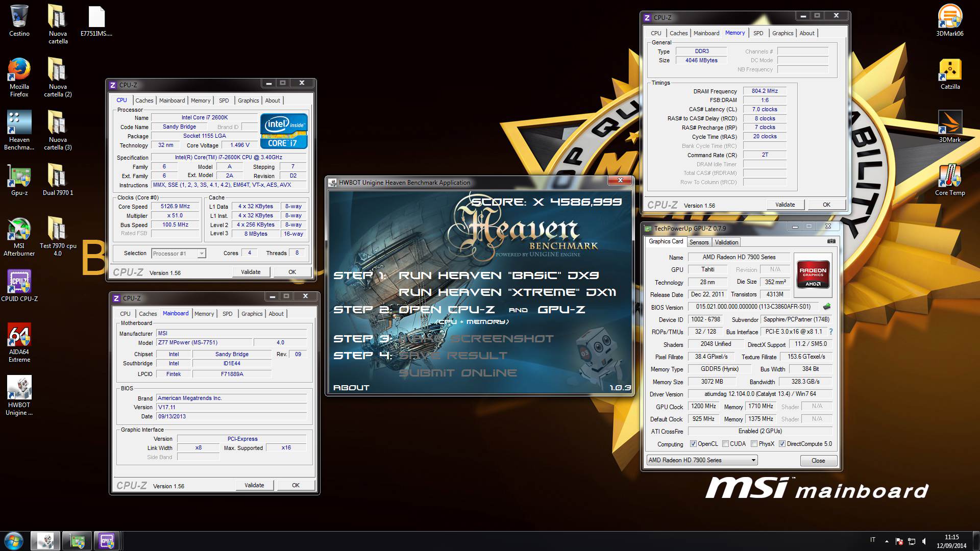Open HWBOT Unigine desktop shortcut
Image resolution: width=980 pixels, height=551 pixels.
19,396
